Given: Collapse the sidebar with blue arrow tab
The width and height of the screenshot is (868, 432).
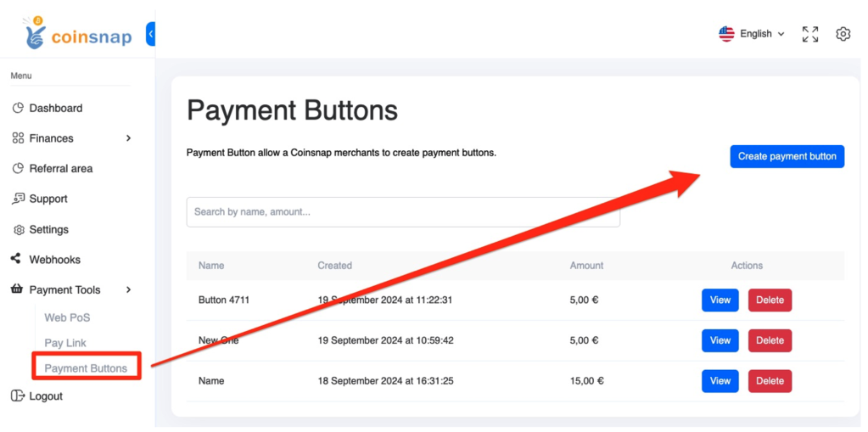Looking at the screenshot, I should [150, 34].
